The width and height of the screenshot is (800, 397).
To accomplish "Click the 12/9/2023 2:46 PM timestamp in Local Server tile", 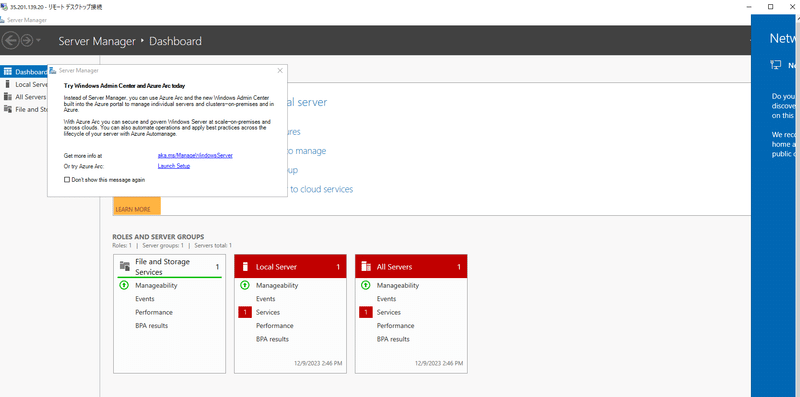I will (x=318, y=364).
